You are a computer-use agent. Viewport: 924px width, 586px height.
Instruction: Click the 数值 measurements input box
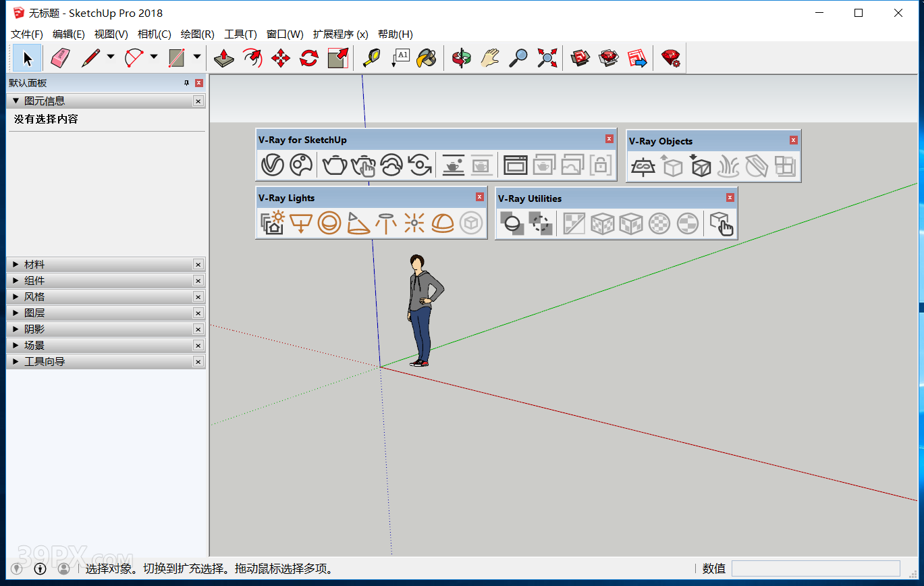(815, 568)
